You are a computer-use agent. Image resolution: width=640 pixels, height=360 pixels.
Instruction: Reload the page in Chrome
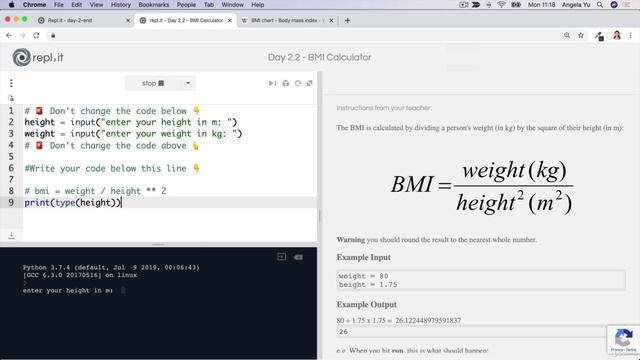(36, 36)
